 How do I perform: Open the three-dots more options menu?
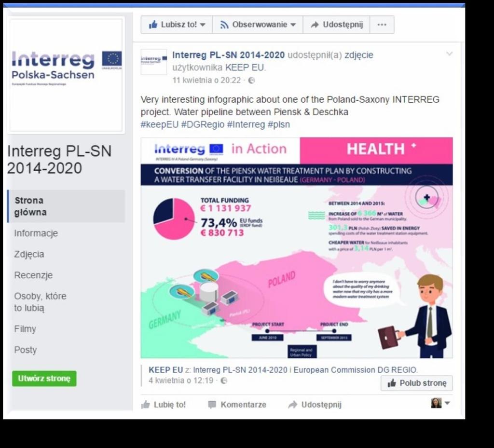coord(382,25)
